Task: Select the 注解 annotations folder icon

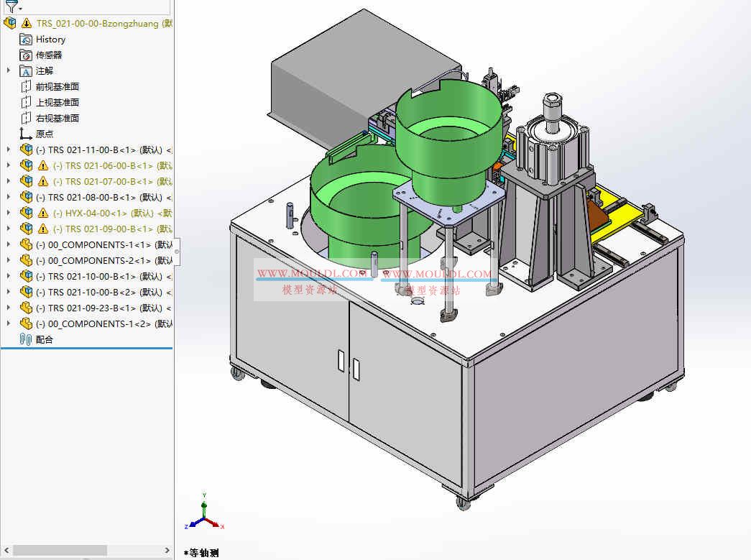Action: [x=26, y=70]
